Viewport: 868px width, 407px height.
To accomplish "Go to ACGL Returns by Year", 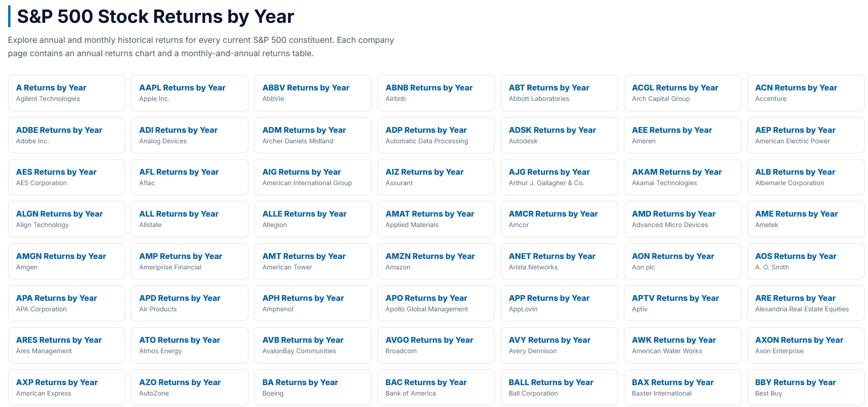I will (x=682, y=93).
